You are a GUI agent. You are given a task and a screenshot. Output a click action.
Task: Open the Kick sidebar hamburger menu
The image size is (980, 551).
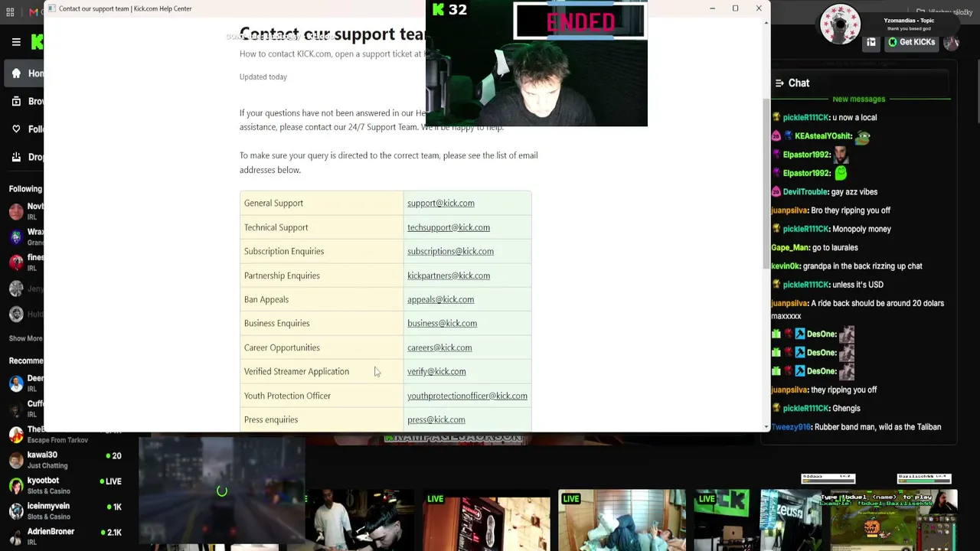(16, 42)
